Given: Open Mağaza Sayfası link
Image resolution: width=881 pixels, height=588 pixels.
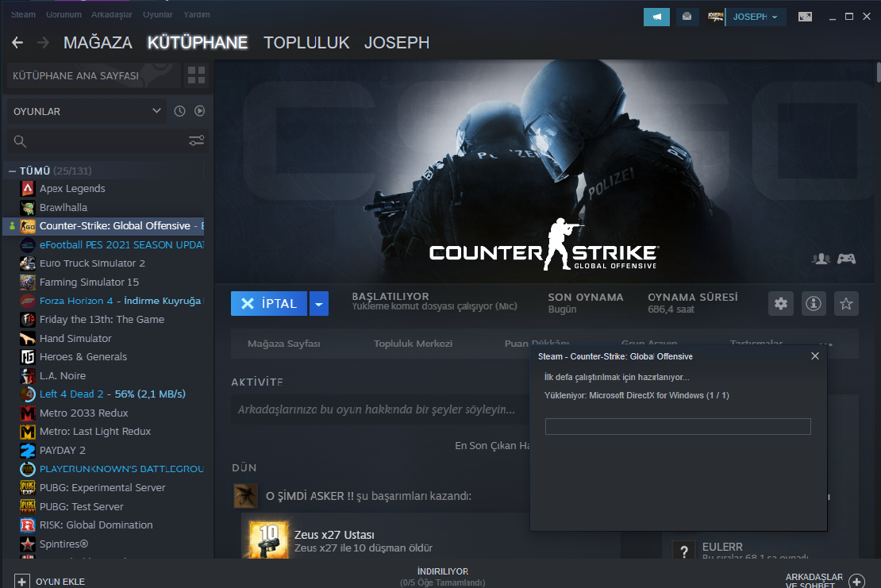Looking at the screenshot, I should (283, 344).
